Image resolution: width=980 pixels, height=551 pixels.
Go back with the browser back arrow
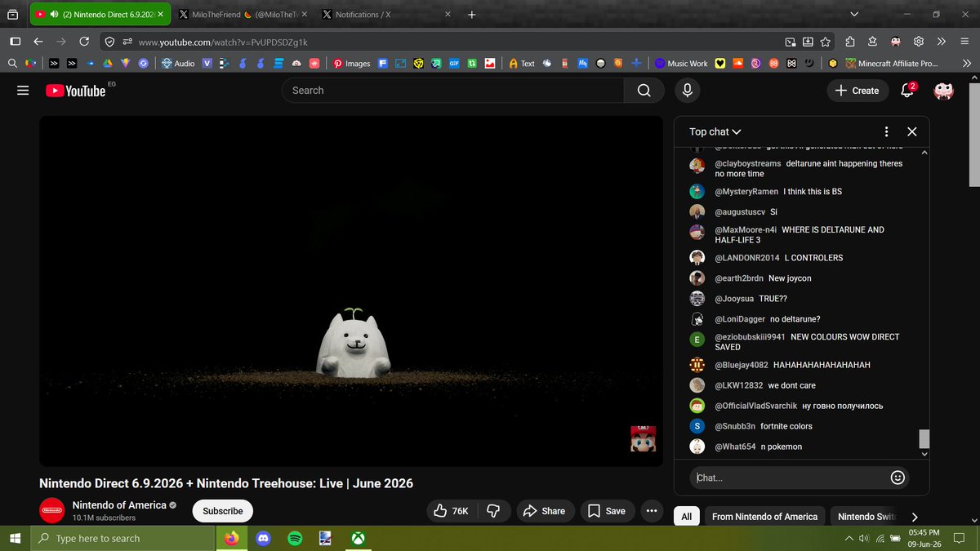[38, 42]
